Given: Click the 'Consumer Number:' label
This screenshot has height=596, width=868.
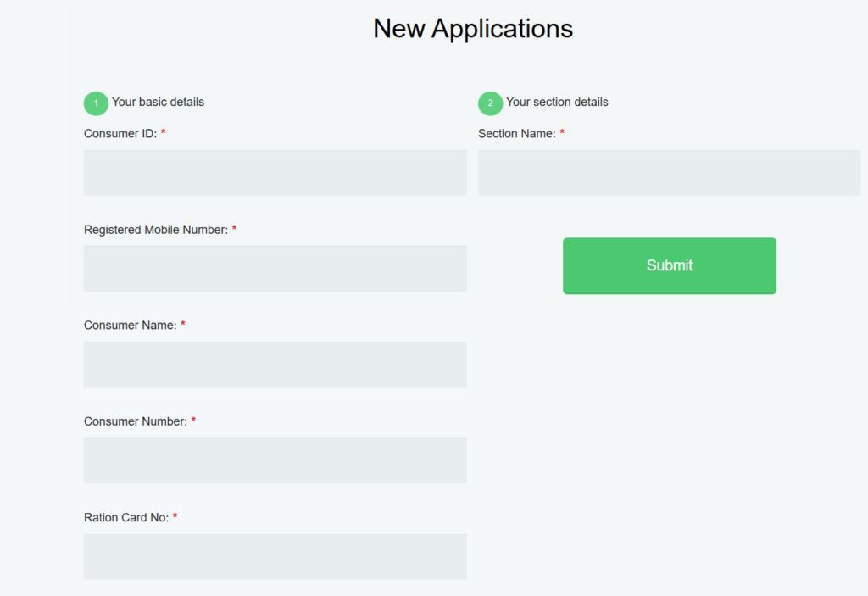Looking at the screenshot, I should [135, 421].
